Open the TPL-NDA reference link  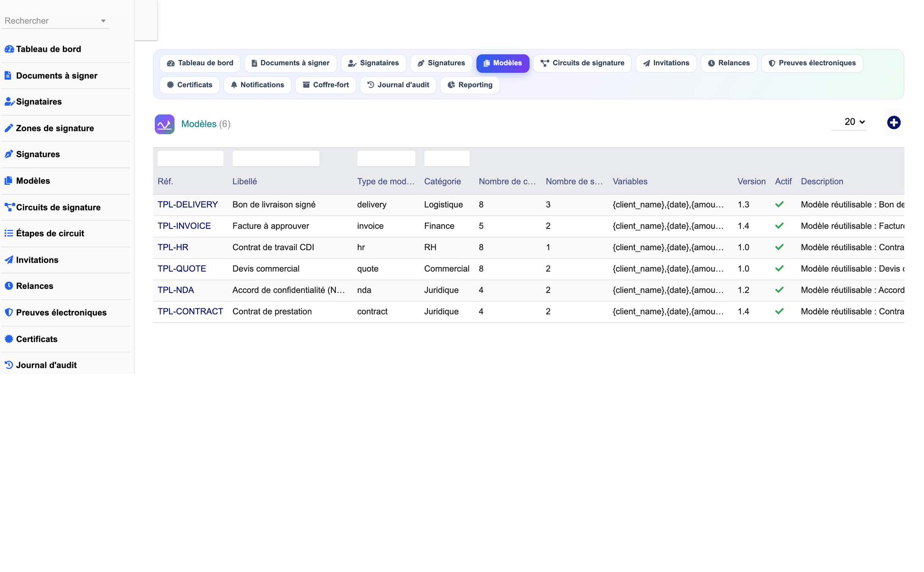(176, 290)
